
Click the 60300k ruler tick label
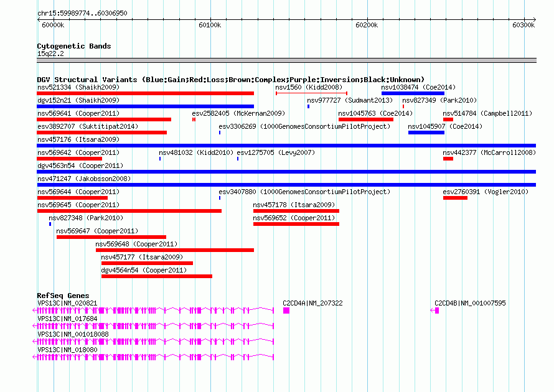(x=523, y=25)
